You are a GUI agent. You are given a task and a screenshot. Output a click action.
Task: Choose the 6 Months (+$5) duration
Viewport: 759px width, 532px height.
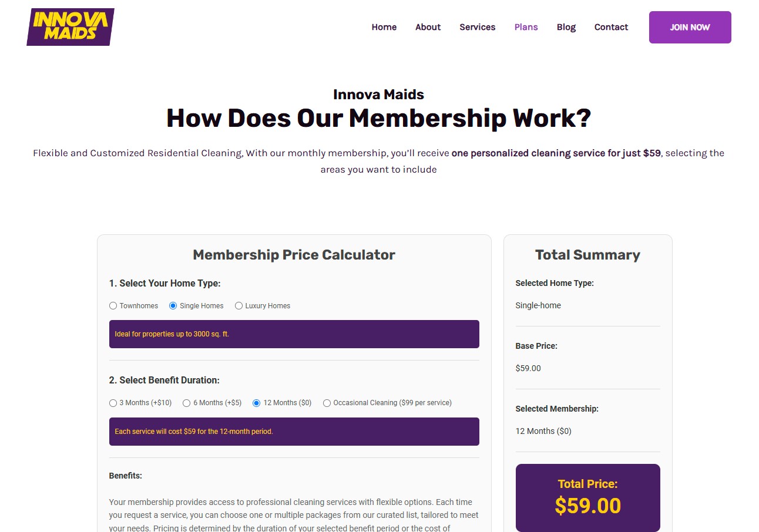click(x=187, y=403)
